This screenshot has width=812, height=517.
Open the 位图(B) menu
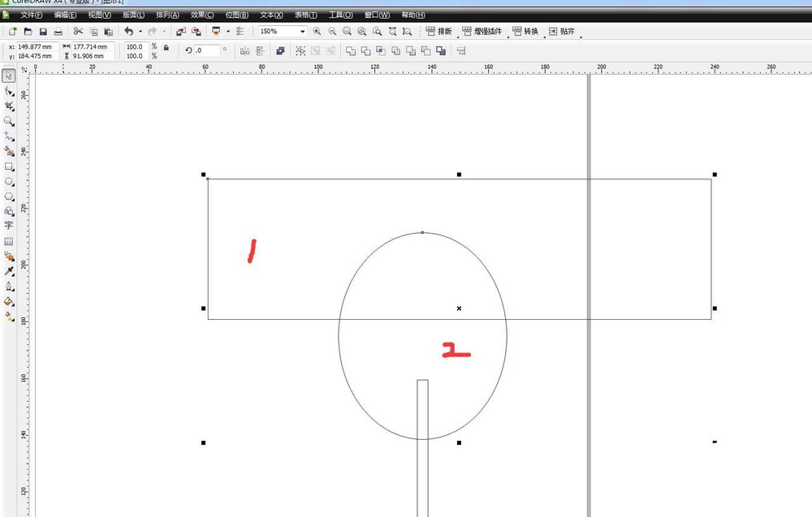pyautogui.click(x=236, y=15)
